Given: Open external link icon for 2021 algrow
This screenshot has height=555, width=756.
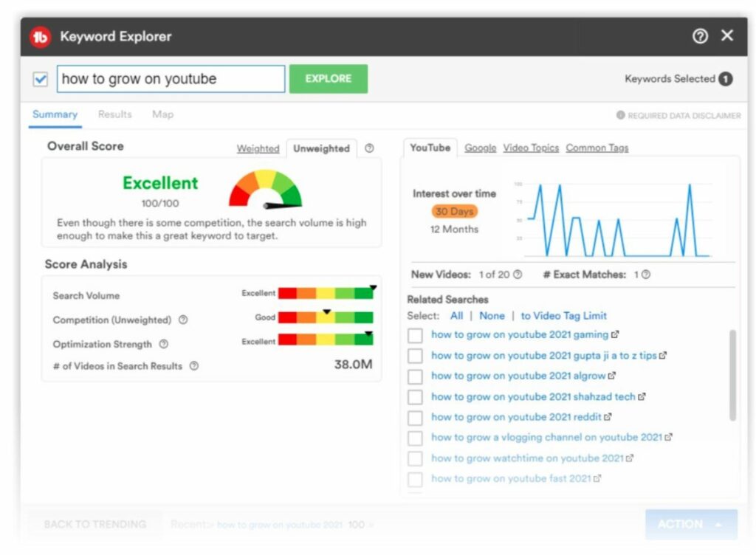Looking at the screenshot, I should coord(611,376).
